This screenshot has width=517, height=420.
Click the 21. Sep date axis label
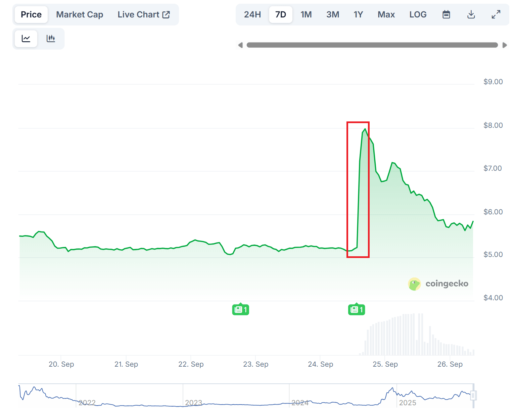point(126,364)
